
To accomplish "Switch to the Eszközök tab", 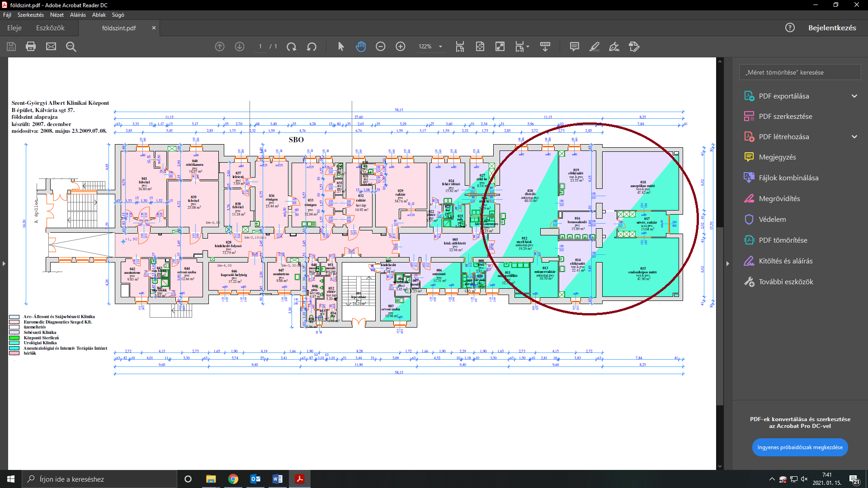I will [x=50, y=28].
